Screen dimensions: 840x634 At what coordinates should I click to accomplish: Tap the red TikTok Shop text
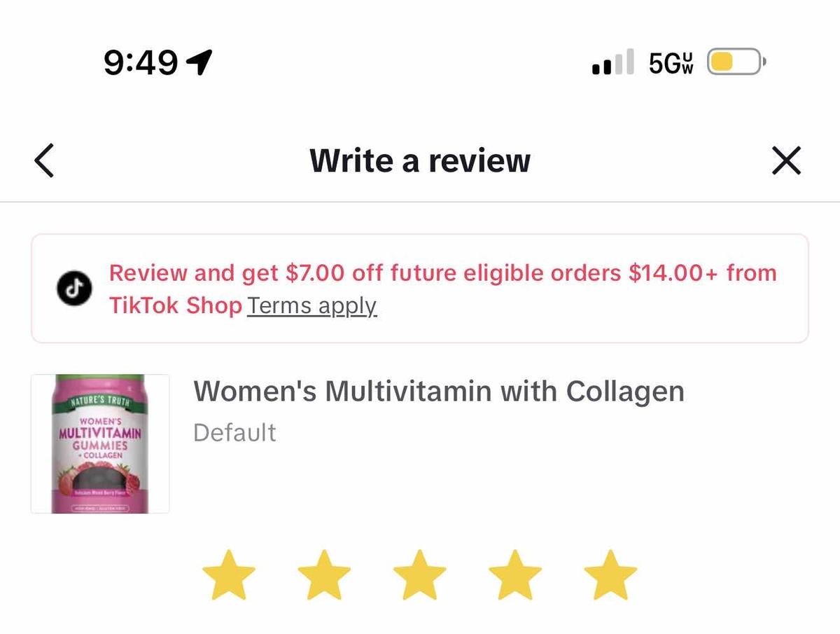[x=175, y=306]
